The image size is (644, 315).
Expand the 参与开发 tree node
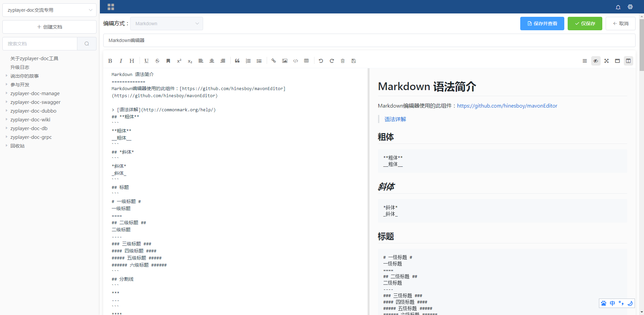[6, 84]
